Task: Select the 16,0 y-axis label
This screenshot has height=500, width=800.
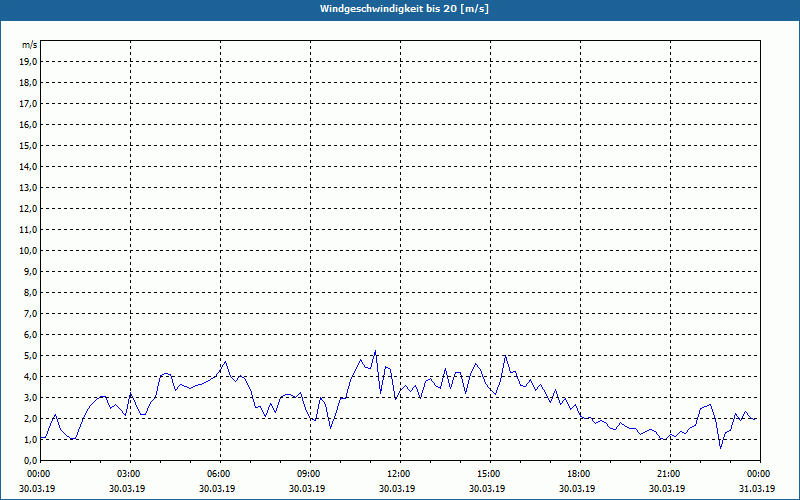Action: (28, 124)
